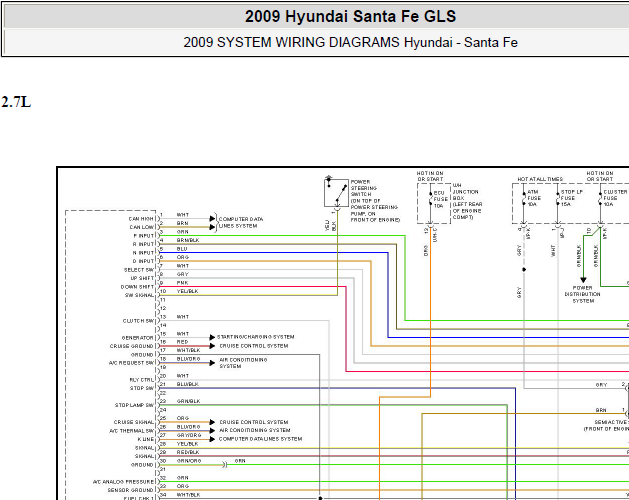Screen dimensions: 629x500
Task: Click the 'CAN LOW' pin label
Action: point(142,228)
